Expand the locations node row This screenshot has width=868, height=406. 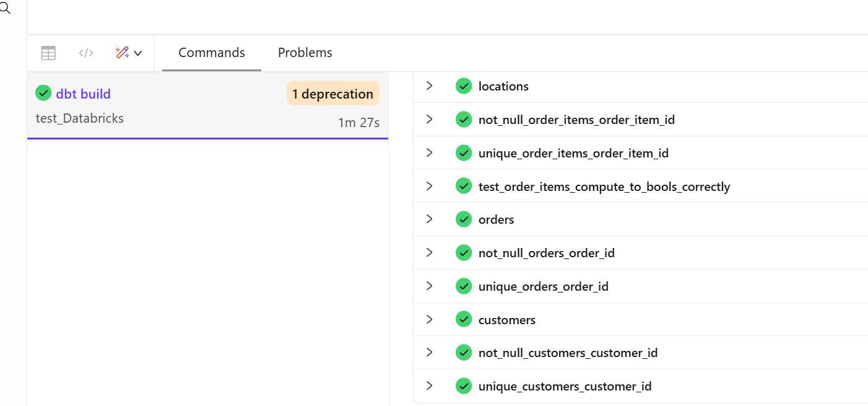pos(430,86)
